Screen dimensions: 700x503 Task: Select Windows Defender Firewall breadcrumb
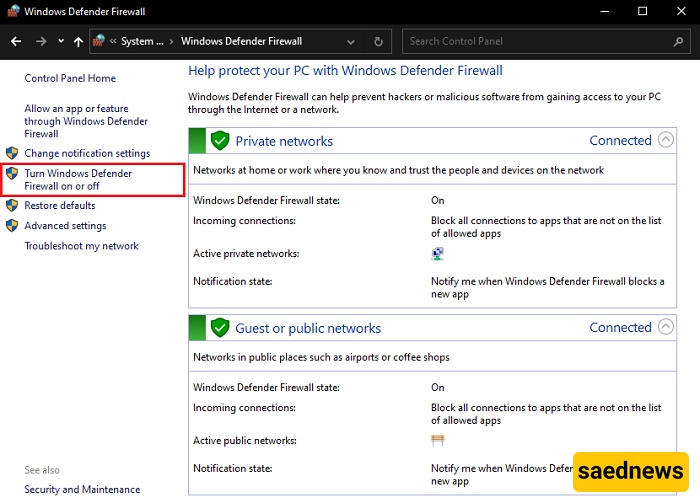coord(242,42)
